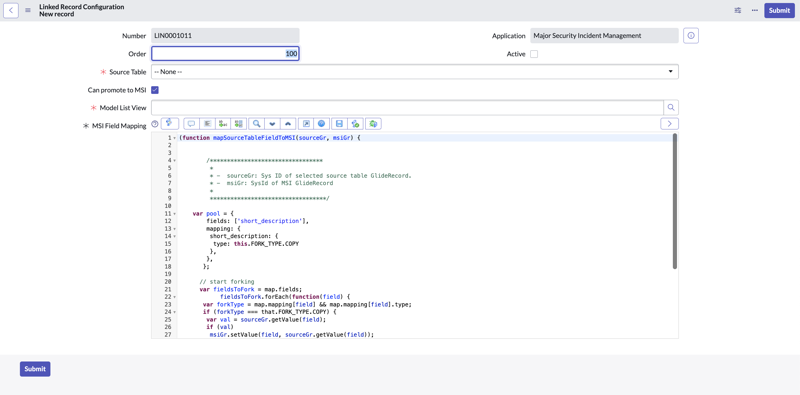Image resolution: width=800 pixels, height=395 pixels.
Task: Fold the comment block at line 4
Action: point(174,160)
